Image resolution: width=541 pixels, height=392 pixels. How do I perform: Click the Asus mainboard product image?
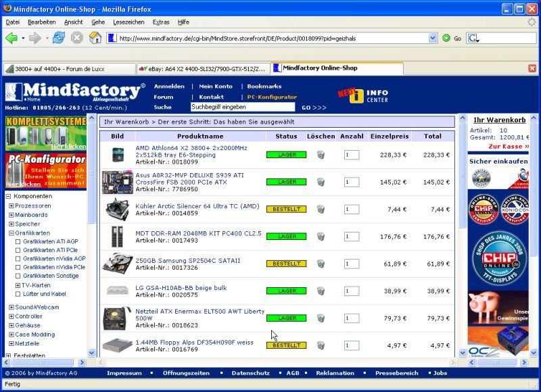coord(117,182)
